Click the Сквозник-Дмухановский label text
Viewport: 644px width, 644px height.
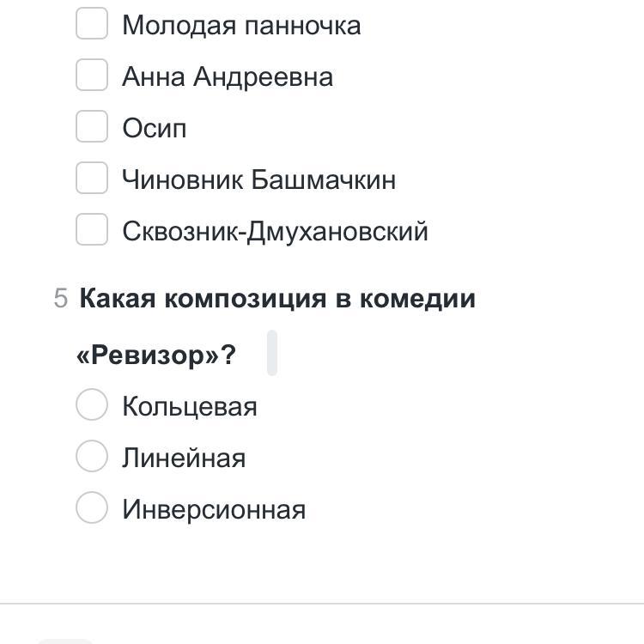[x=275, y=231]
